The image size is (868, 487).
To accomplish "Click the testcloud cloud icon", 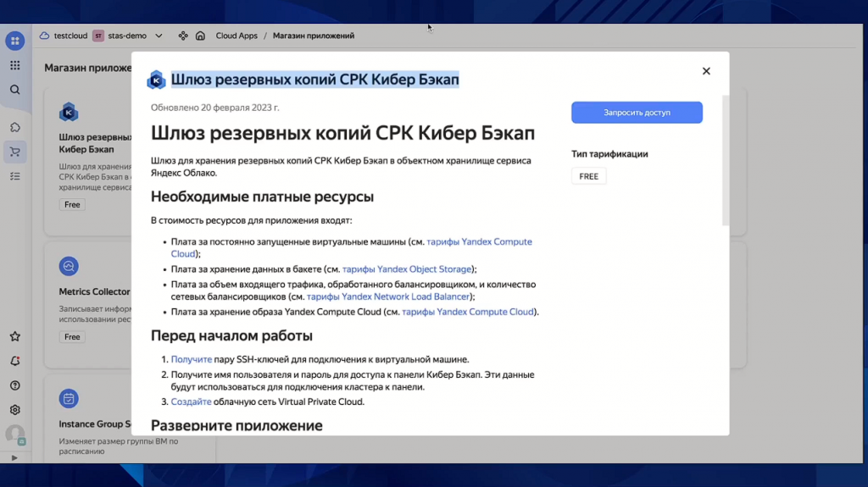I will tap(44, 36).
